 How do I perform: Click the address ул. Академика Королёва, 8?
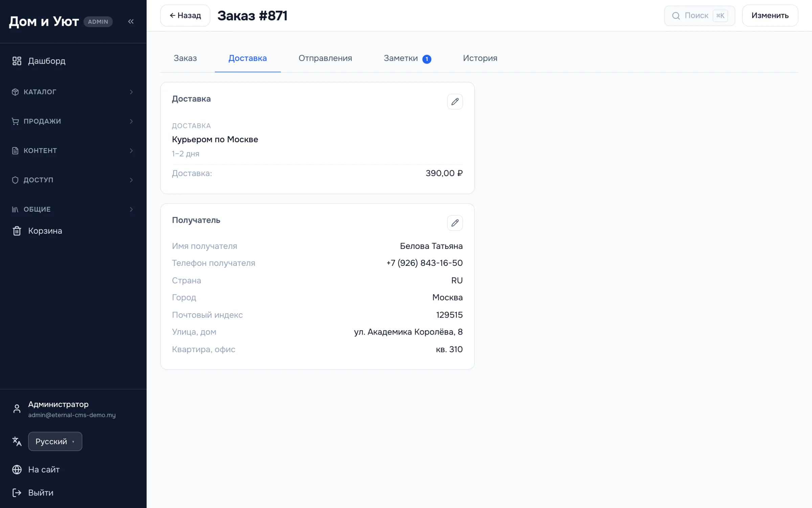click(x=408, y=332)
